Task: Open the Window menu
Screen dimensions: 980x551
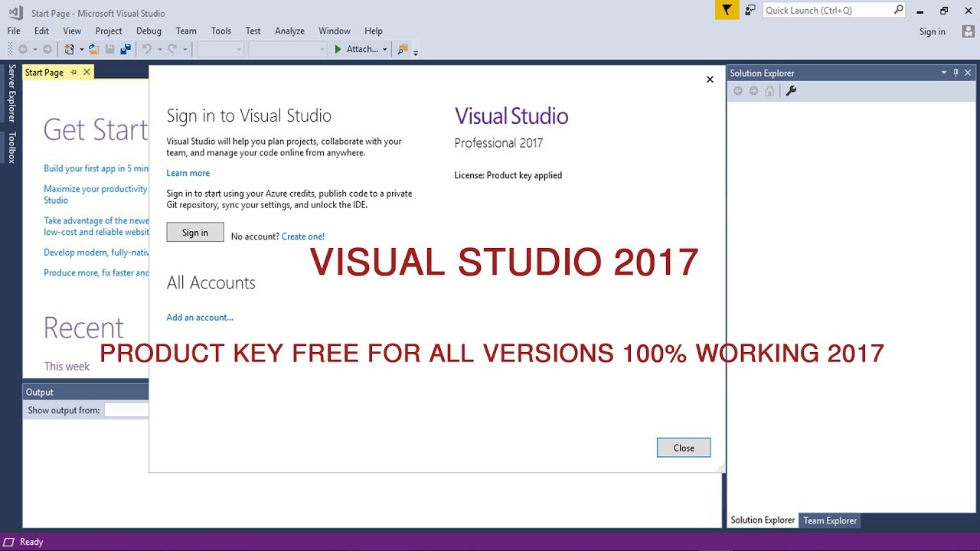Action: tap(335, 31)
